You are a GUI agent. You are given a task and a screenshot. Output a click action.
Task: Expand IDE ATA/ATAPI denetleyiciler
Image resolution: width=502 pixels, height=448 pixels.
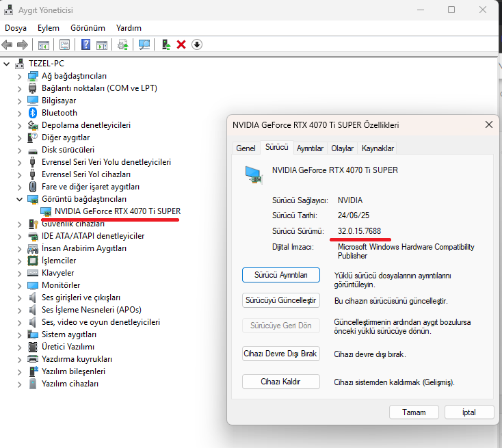(x=20, y=237)
